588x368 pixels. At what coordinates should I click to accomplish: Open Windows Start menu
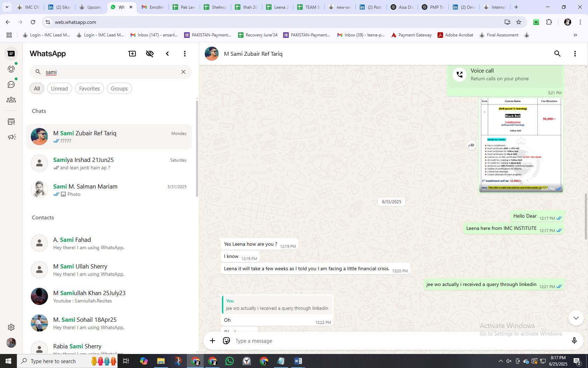point(8,361)
